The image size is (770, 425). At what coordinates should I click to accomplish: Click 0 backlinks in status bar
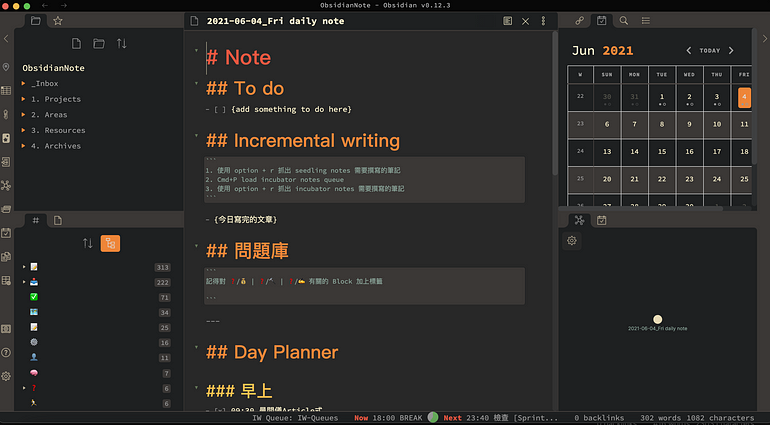pyautogui.click(x=599, y=418)
